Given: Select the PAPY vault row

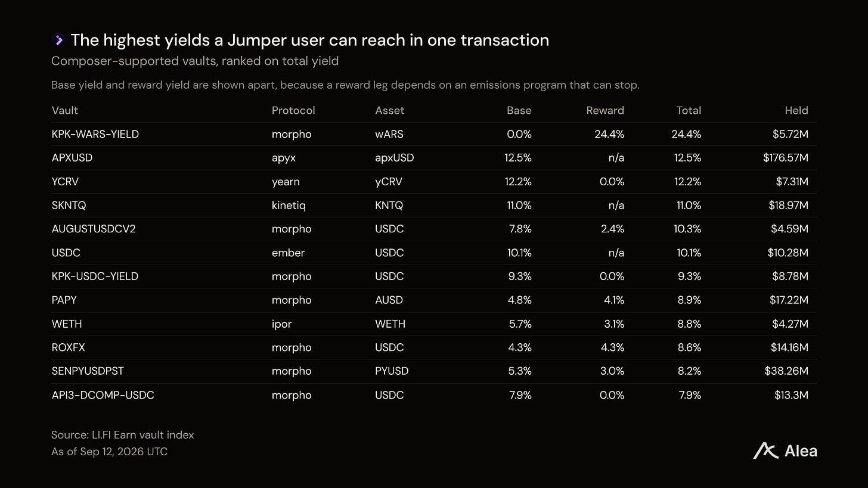Looking at the screenshot, I should (434, 300).
